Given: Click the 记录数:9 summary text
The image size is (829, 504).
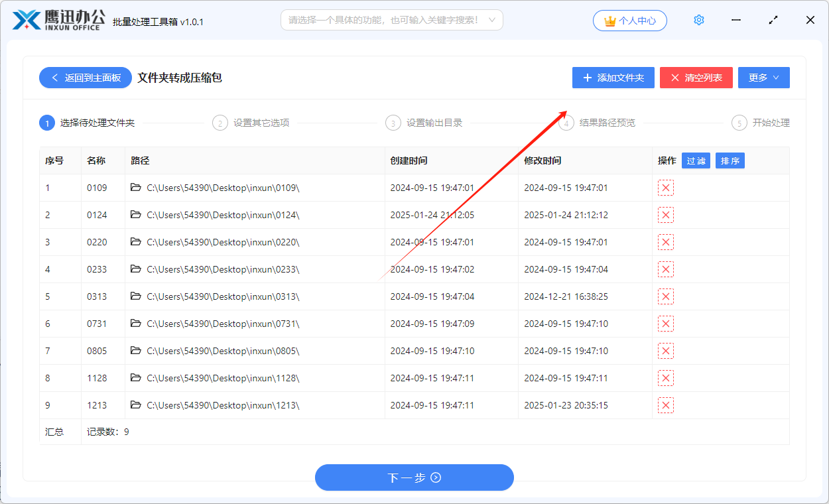Looking at the screenshot, I should 108,432.
